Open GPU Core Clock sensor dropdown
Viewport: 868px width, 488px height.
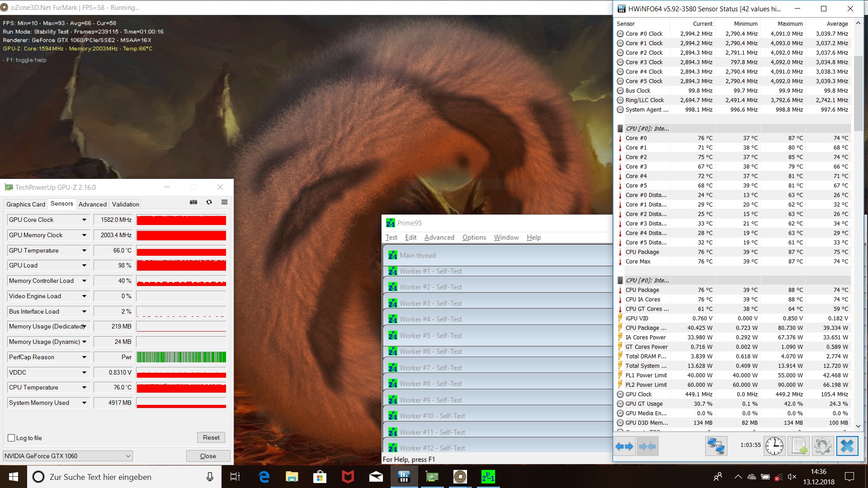(x=84, y=220)
